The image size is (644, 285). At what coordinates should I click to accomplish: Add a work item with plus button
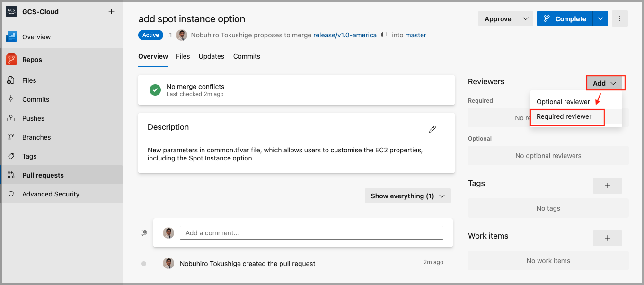(607, 238)
